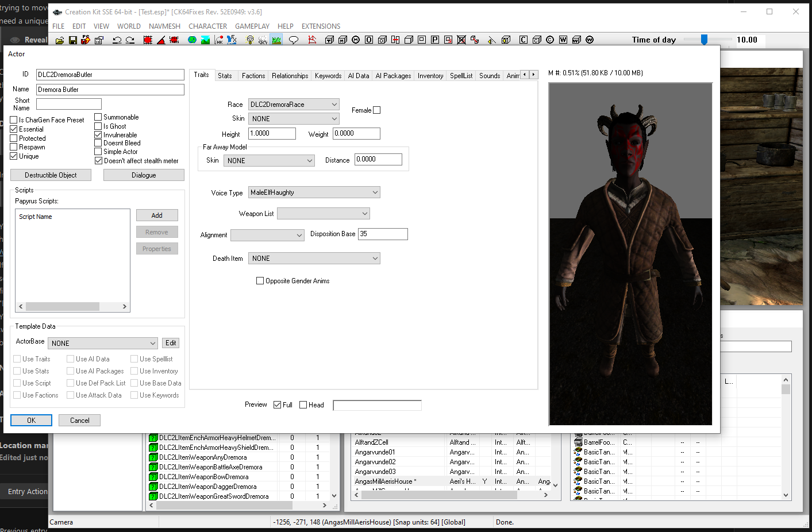Toggle the SKY toolbar icon
This screenshot has width=812, height=532.
click(x=263, y=40)
